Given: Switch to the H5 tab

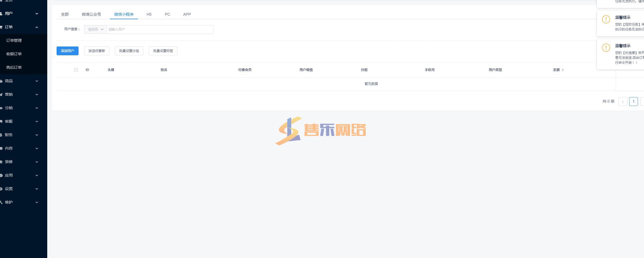Looking at the screenshot, I should [149, 14].
